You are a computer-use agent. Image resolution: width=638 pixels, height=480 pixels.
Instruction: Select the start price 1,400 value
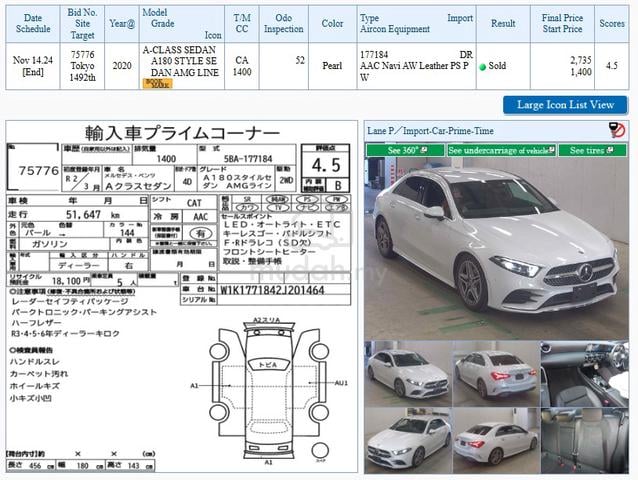(x=581, y=72)
